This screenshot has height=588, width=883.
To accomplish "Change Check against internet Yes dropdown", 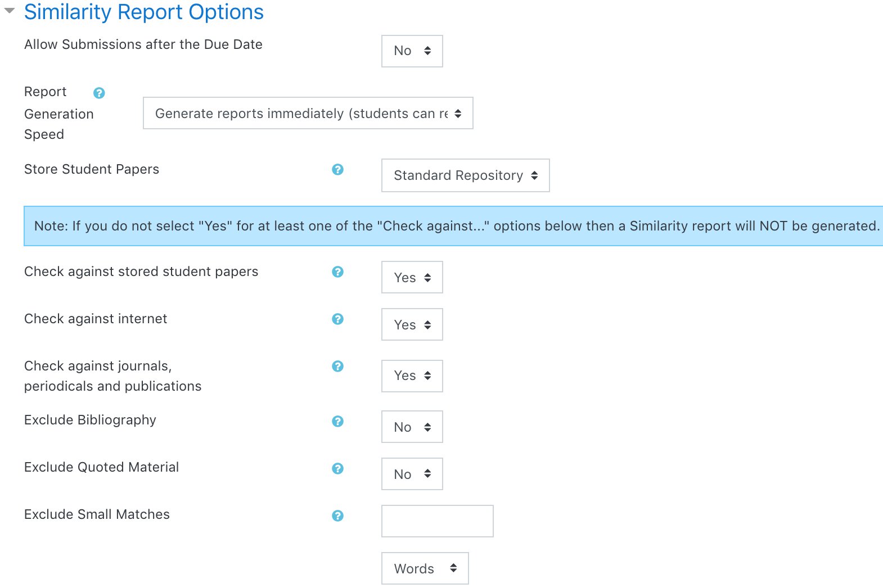I will [412, 324].
